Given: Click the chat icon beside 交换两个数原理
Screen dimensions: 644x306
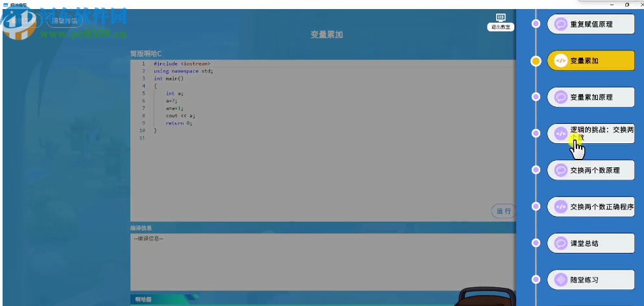Looking at the screenshot, I should tap(560, 170).
